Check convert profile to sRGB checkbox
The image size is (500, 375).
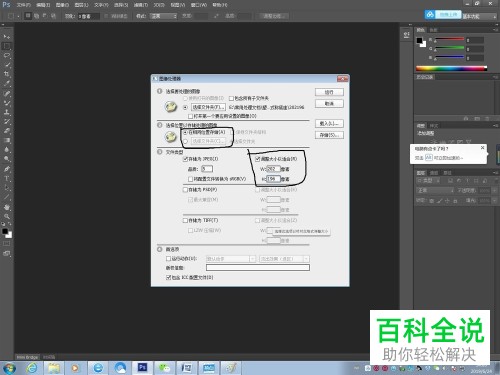pyautogui.click(x=190, y=179)
